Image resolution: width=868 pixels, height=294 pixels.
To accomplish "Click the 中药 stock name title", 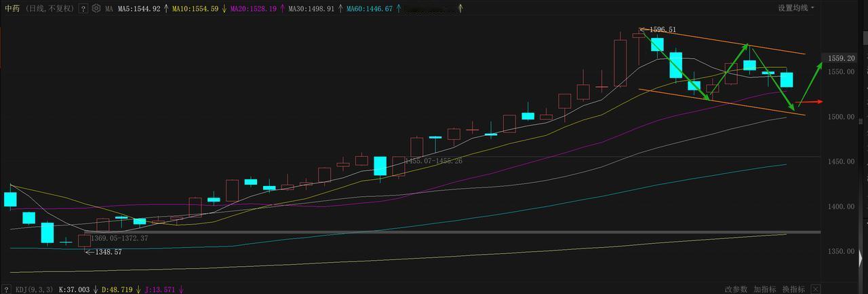I will (12, 9).
